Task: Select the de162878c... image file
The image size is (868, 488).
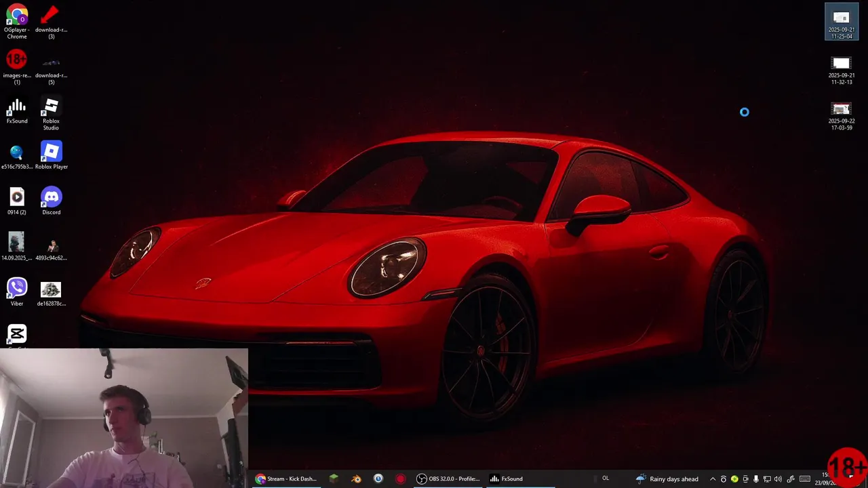Action: pyautogui.click(x=51, y=294)
